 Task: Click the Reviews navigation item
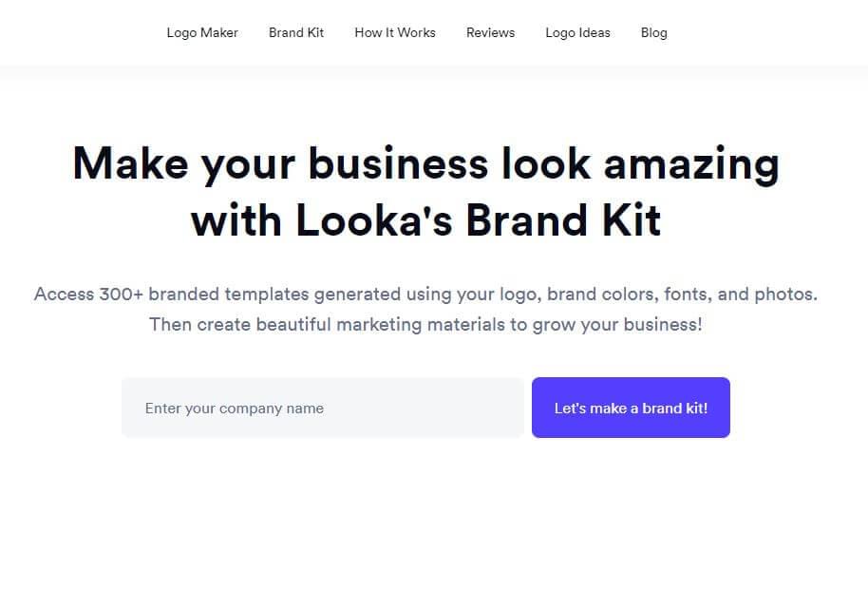pyautogui.click(x=490, y=32)
